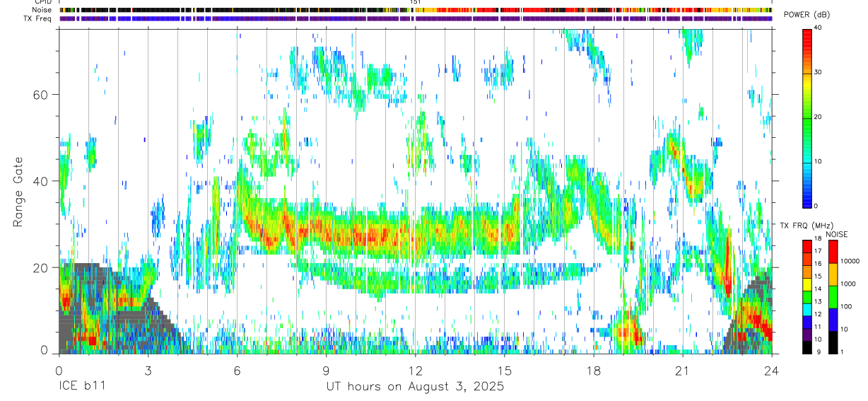This screenshot has height=401, width=868.
Task: Click the x-axis tick label 15
Action: pyautogui.click(x=504, y=370)
